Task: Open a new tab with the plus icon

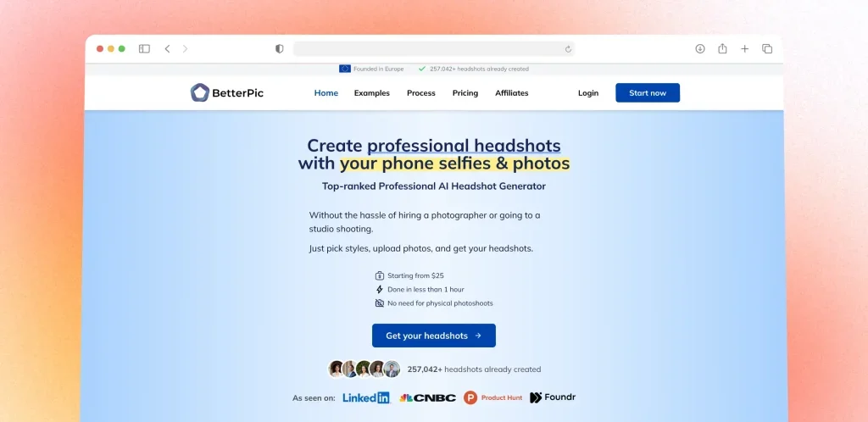Action: (744, 48)
